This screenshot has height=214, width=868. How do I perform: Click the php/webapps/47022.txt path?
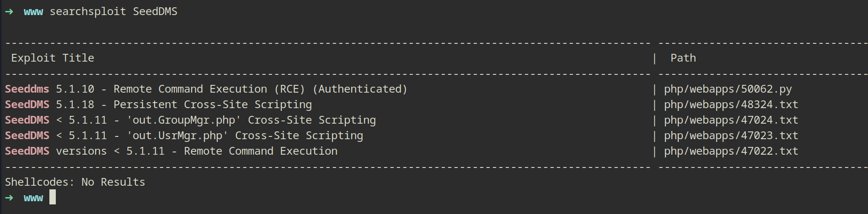731,151
